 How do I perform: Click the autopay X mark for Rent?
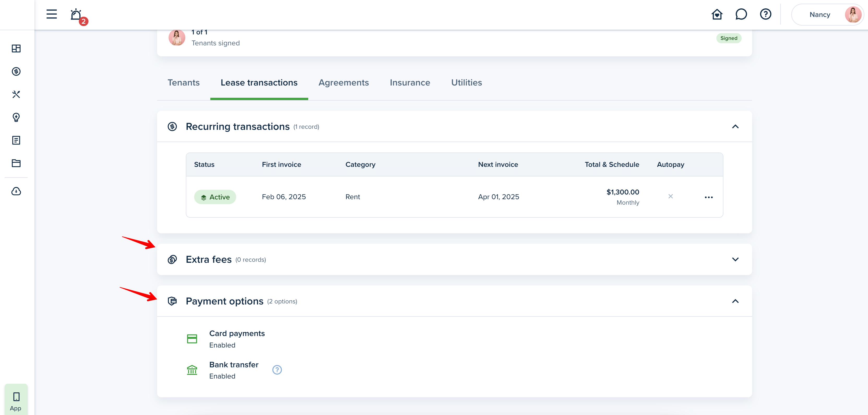click(x=670, y=196)
